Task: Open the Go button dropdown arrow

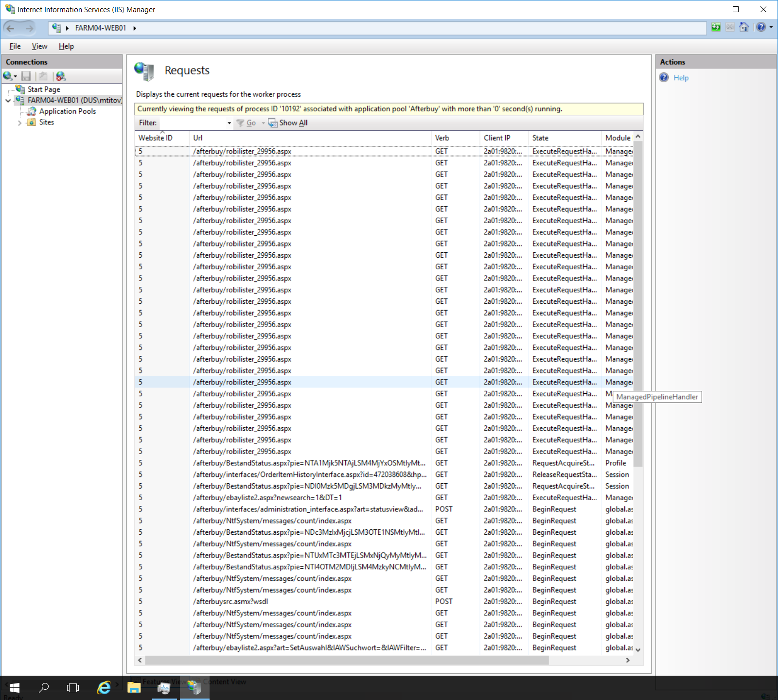Action: [264, 123]
